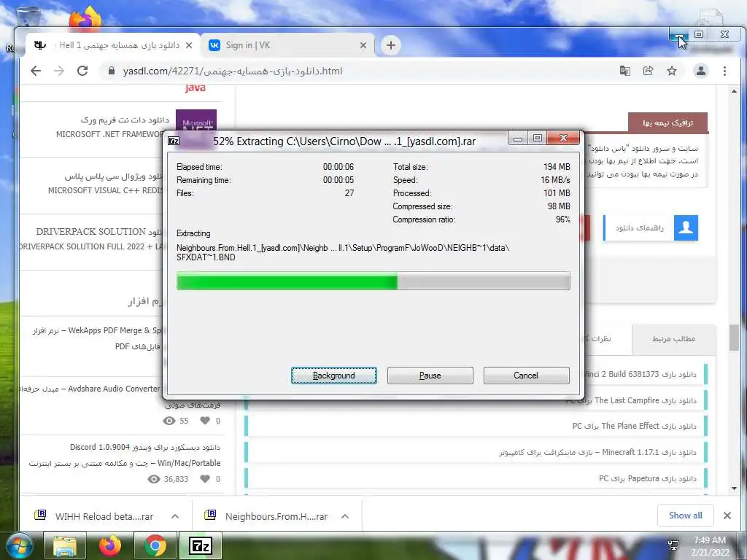Image resolution: width=747 pixels, height=560 pixels.
Task: Open Chrome three-dot menu
Action: pyautogui.click(x=724, y=71)
